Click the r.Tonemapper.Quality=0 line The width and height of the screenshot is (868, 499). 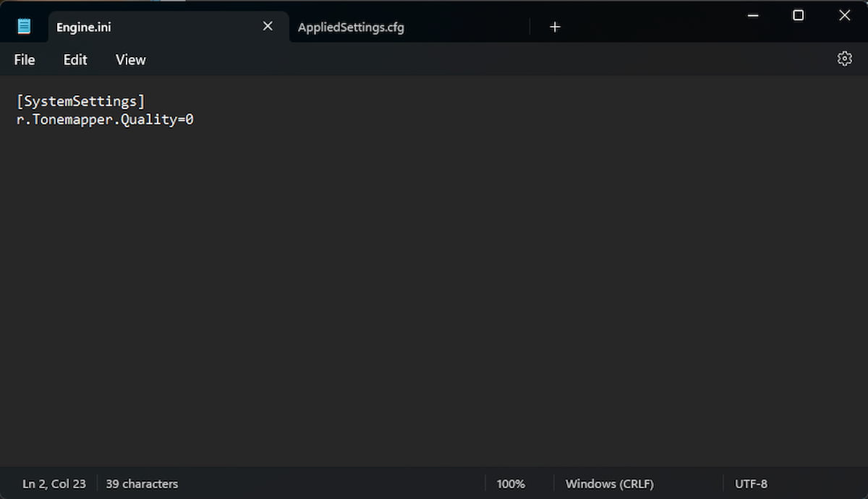pos(104,119)
